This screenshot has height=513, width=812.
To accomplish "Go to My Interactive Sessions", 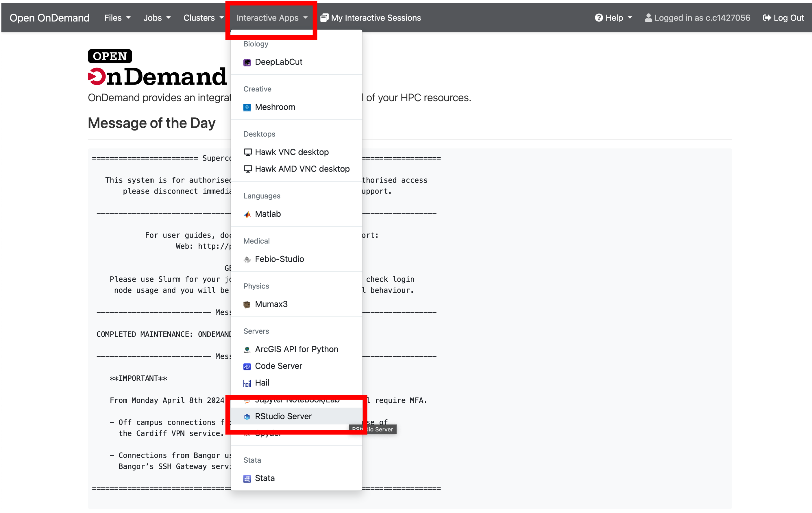I will point(370,18).
